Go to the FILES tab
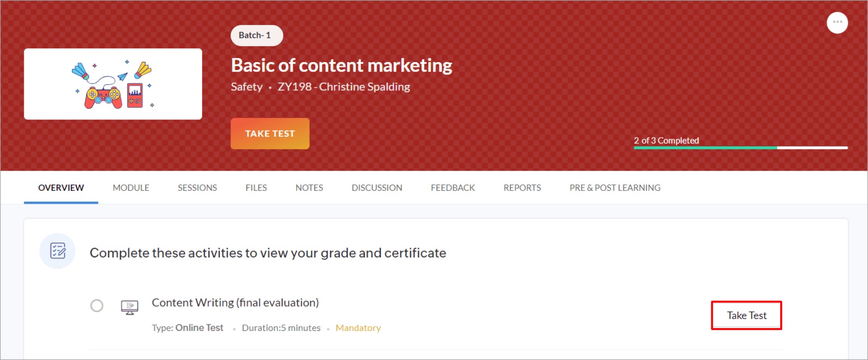The width and height of the screenshot is (868, 360). [256, 188]
